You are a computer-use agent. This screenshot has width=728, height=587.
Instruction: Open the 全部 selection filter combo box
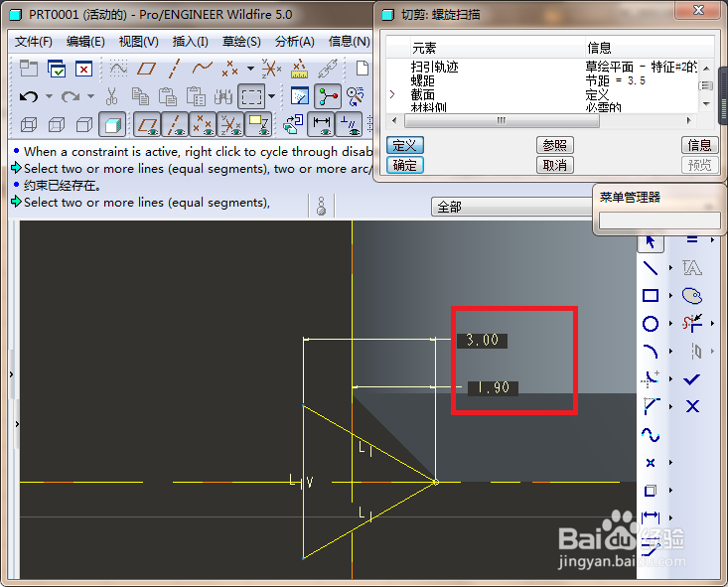coord(511,207)
